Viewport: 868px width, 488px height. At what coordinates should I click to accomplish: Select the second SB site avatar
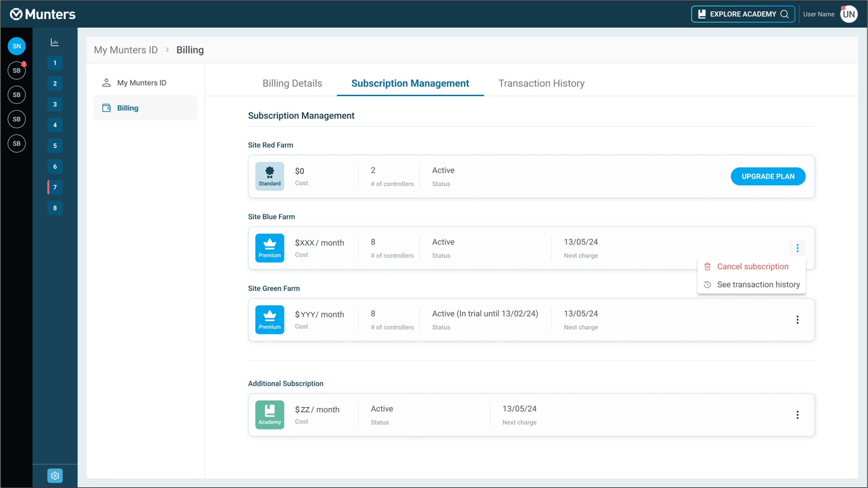click(17, 95)
